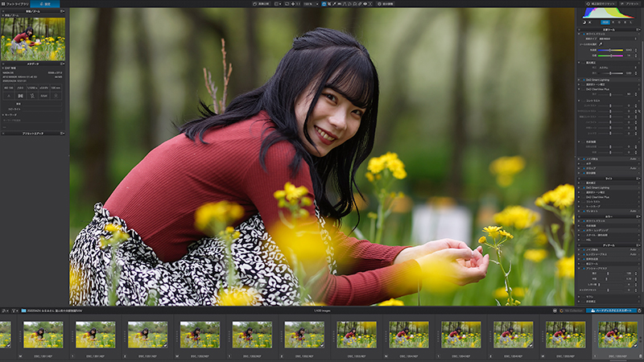Toggle the highlight clipping sun icon
The height and width of the screenshot is (362, 644).
pos(590,23)
